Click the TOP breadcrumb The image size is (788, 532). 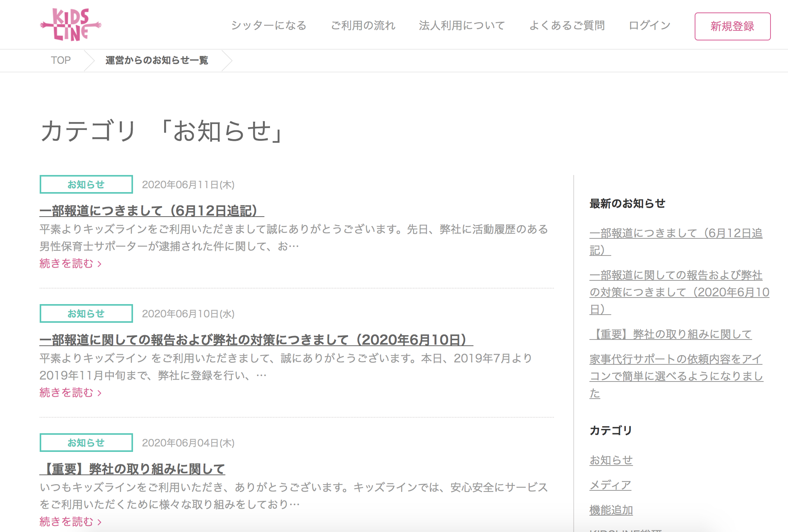click(61, 60)
